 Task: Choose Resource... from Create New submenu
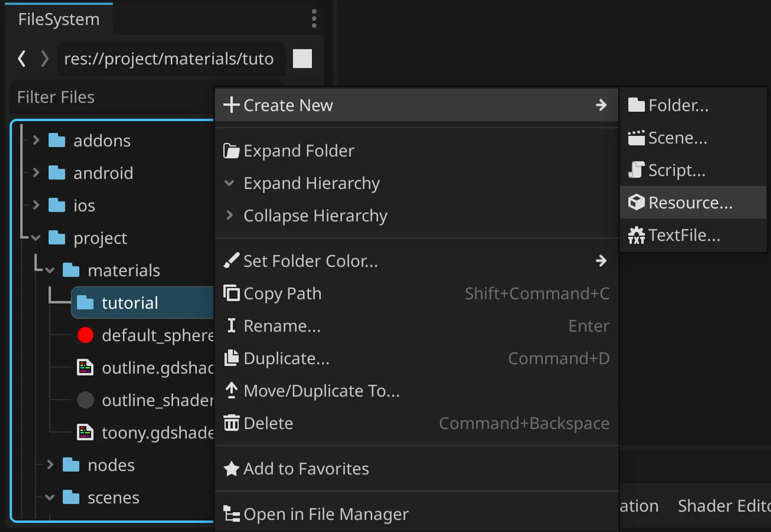pyautogui.click(x=690, y=203)
